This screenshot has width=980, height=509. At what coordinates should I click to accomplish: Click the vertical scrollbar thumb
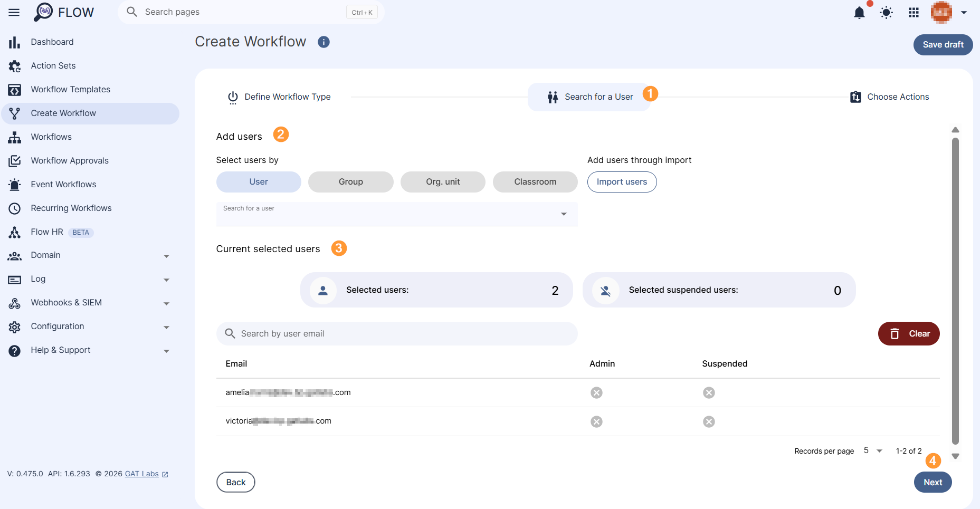point(955,291)
